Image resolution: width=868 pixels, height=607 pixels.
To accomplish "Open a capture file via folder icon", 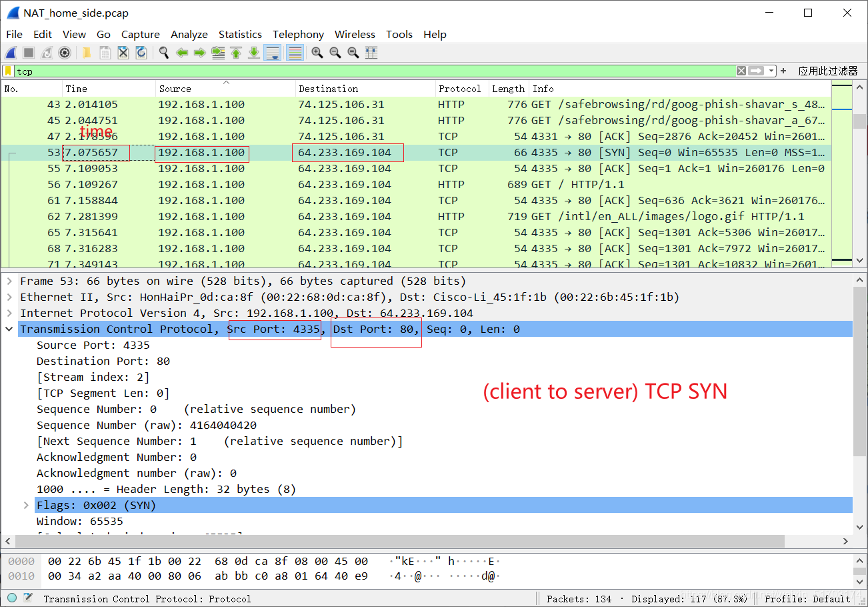I will point(87,53).
